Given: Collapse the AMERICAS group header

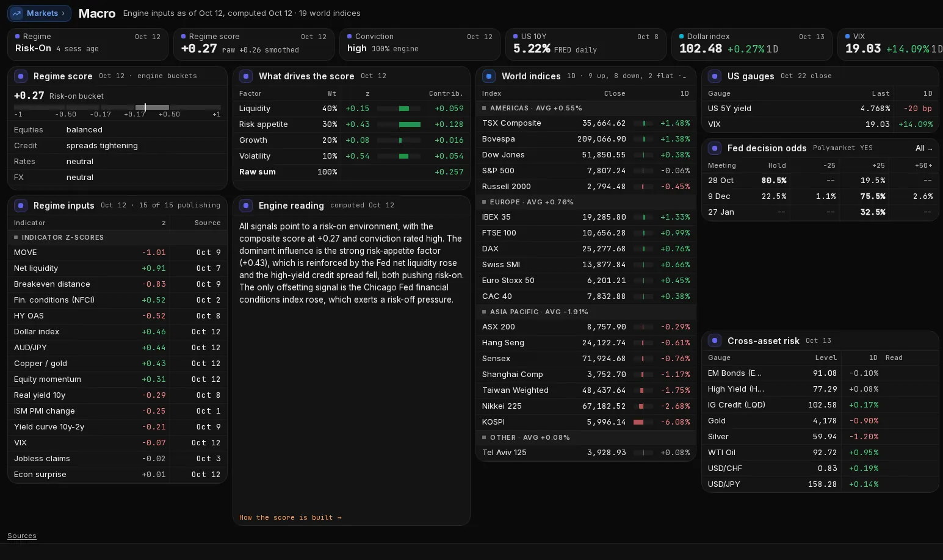Looking at the screenshot, I should coord(586,108).
